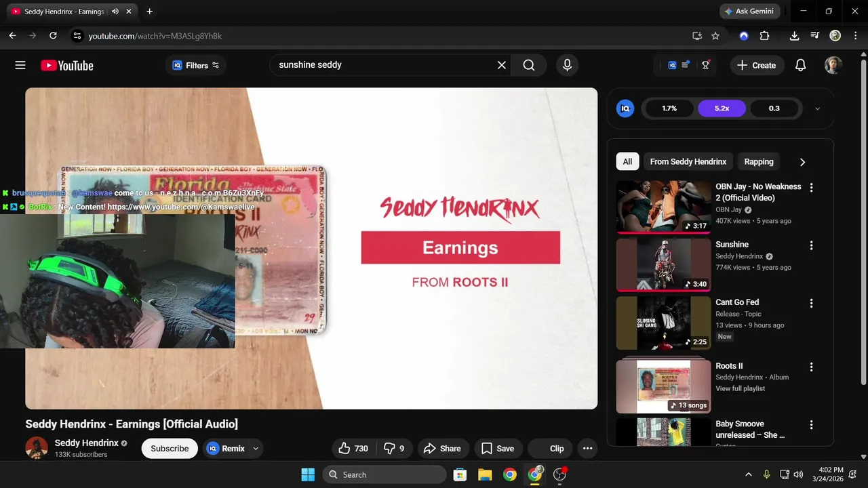868x488 pixels.
Task: Open OBN Jay No Weakness 2 thumbnail
Action: tap(663, 207)
